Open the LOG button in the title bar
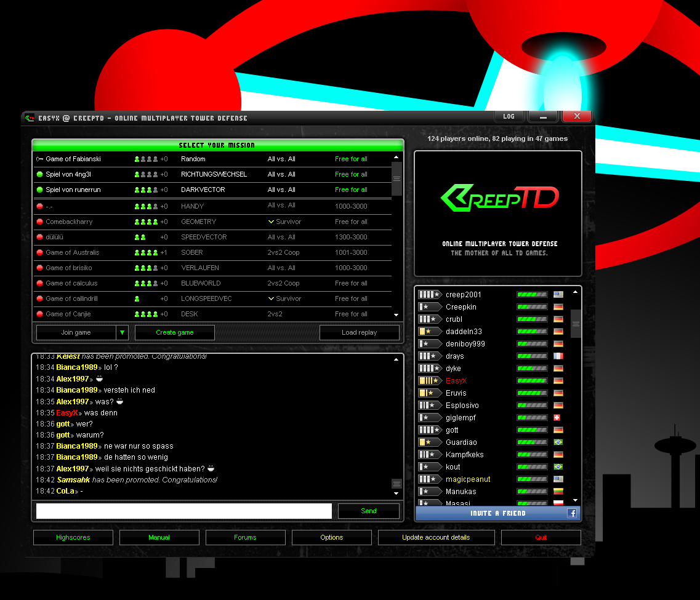Image resolution: width=700 pixels, height=600 pixels. pyautogui.click(x=509, y=116)
